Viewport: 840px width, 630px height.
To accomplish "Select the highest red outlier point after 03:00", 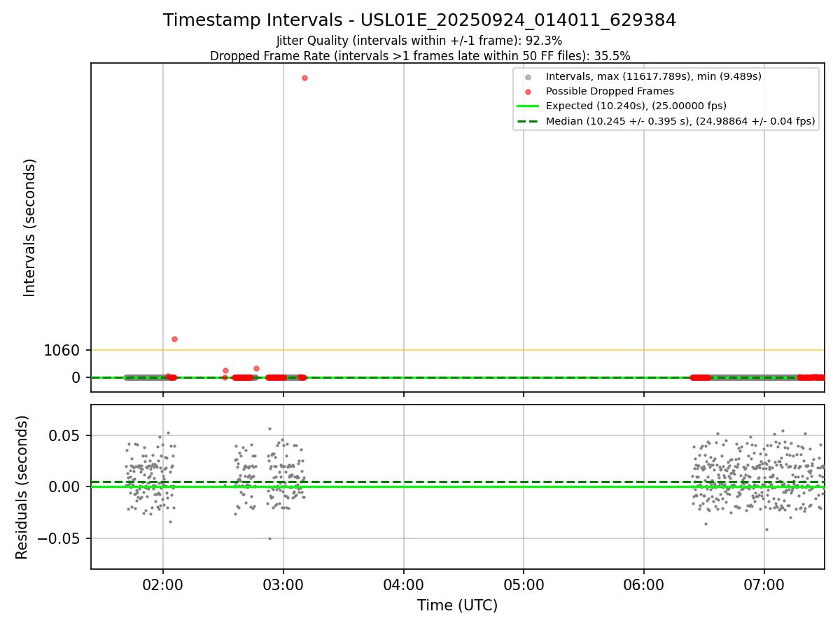I will pyautogui.click(x=304, y=78).
